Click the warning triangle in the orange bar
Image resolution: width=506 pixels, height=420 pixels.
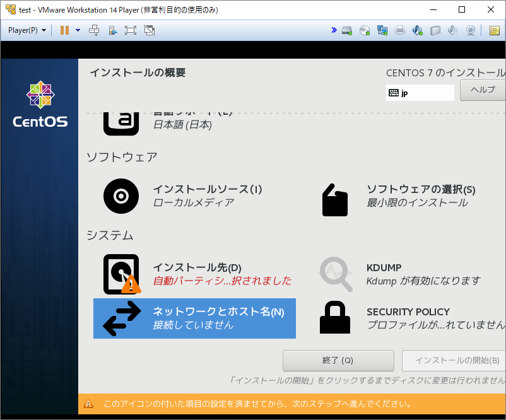click(x=88, y=404)
